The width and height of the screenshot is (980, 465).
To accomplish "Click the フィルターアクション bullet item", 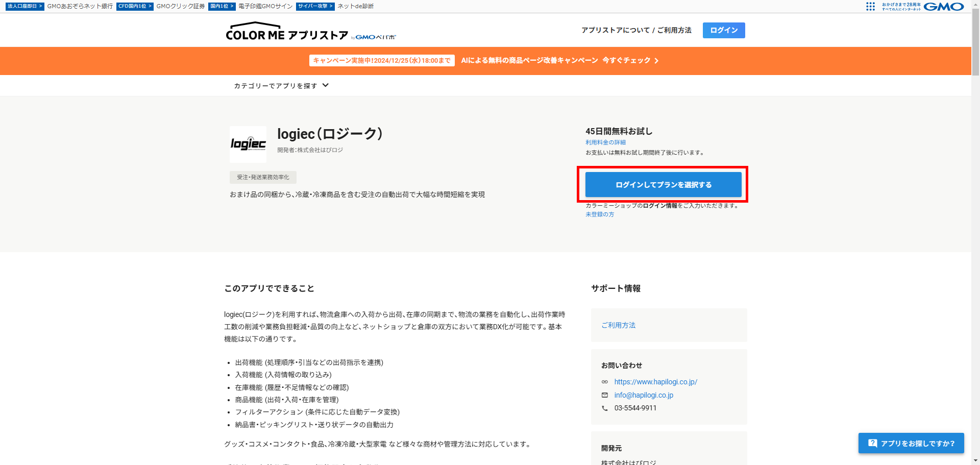I will pyautogui.click(x=317, y=412).
